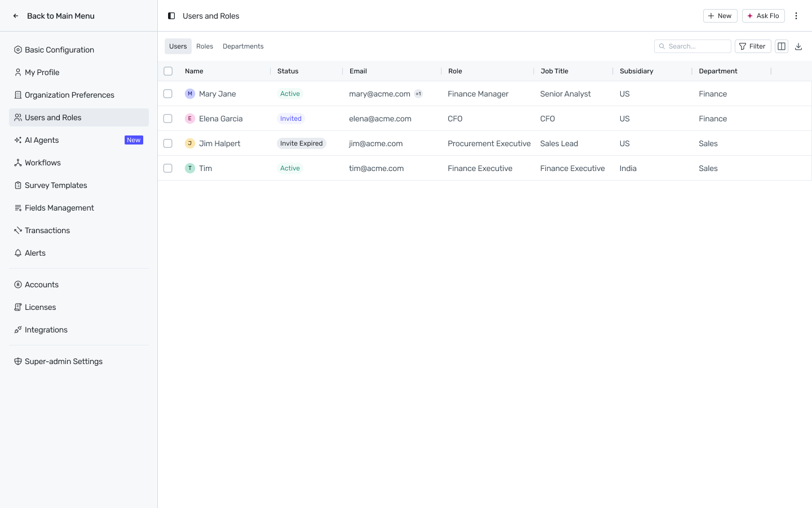Click the Invited status badge
Image resolution: width=812 pixels, height=508 pixels.
(291, 119)
